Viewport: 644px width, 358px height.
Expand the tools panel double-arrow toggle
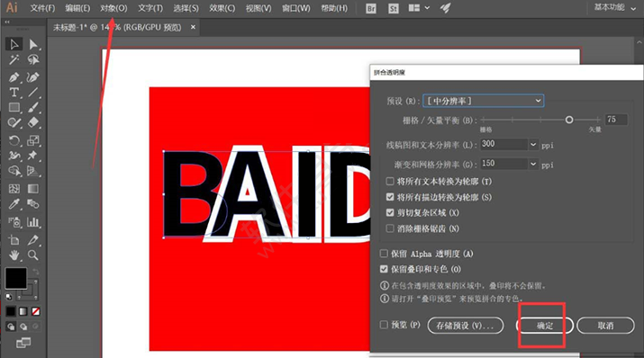(7, 22)
